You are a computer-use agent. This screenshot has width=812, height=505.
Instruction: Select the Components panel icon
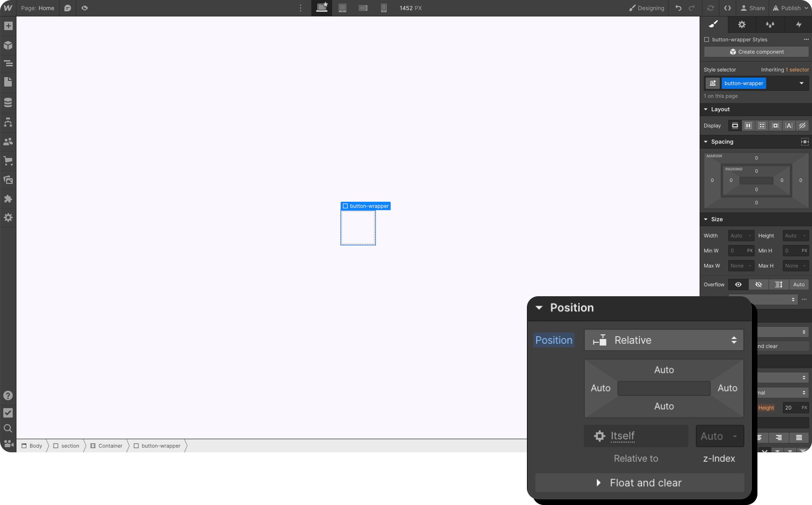coord(8,45)
